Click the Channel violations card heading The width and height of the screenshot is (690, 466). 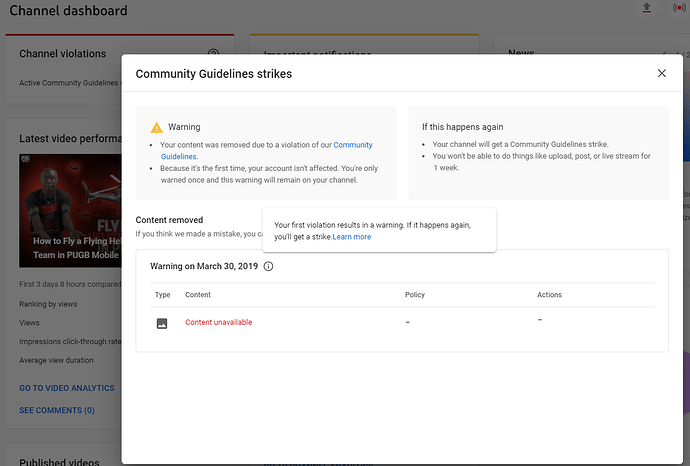click(x=62, y=54)
